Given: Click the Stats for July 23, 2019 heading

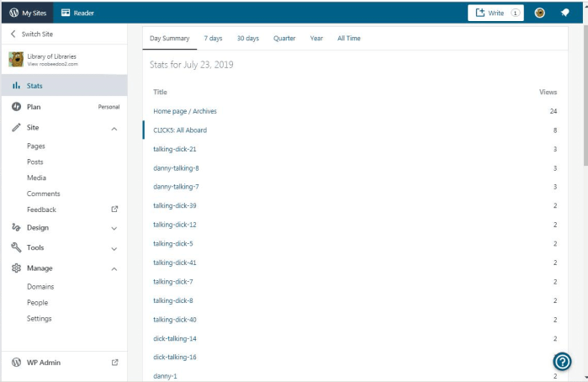Looking at the screenshot, I should click(x=191, y=65).
